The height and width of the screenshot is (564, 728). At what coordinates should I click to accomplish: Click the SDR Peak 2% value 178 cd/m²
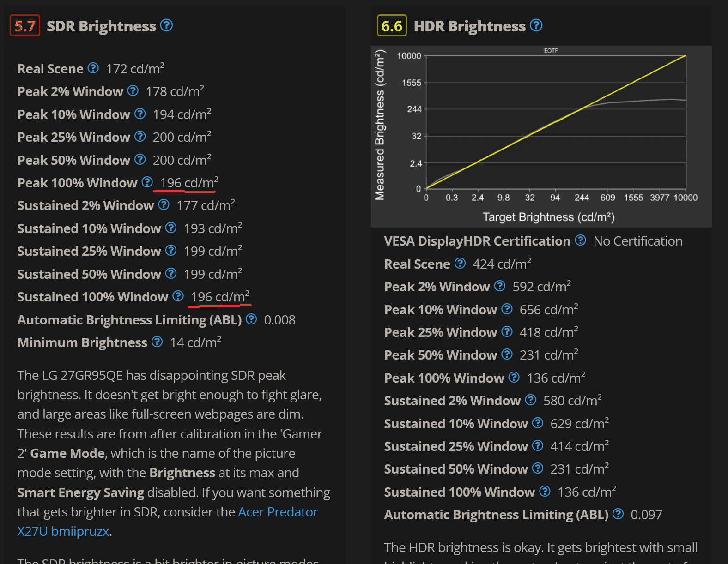tap(175, 91)
